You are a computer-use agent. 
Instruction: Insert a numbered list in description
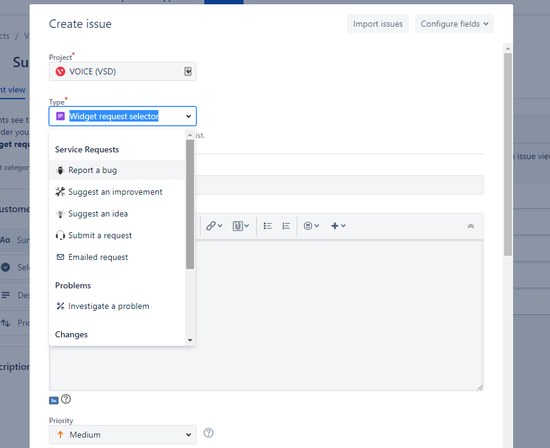[x=286, y=226]
